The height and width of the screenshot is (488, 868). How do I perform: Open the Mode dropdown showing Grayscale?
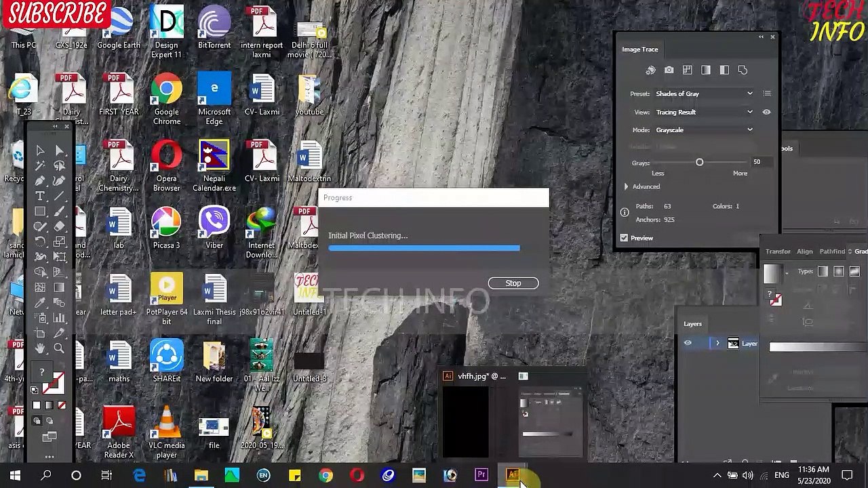click(x=704, y=129)
